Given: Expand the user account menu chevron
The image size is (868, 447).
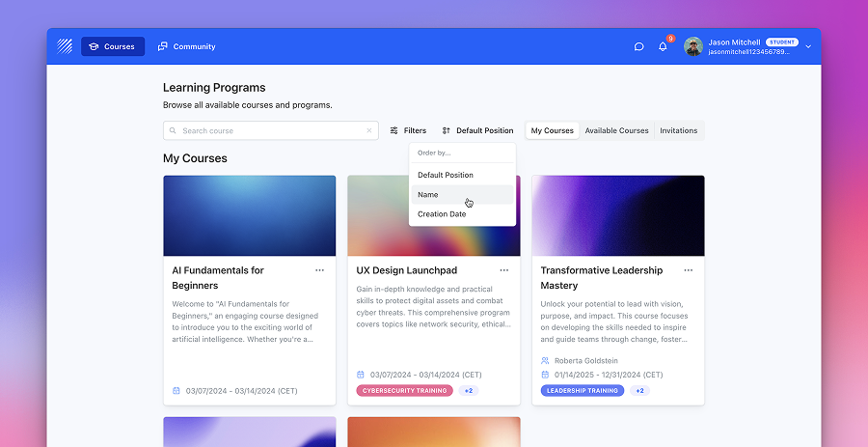Looking at the screenshot, I should (808, 46).
